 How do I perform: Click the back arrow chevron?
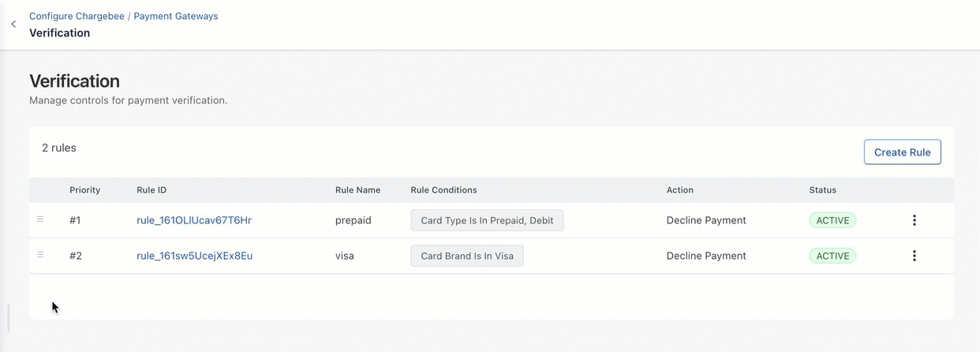point(13,24)
